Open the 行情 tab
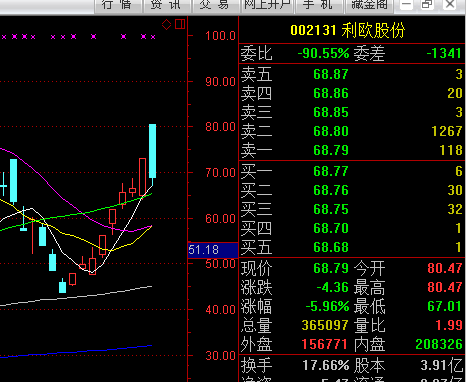Image resolution: width=466 pixels, height=382 pixels. pos(118,6)
